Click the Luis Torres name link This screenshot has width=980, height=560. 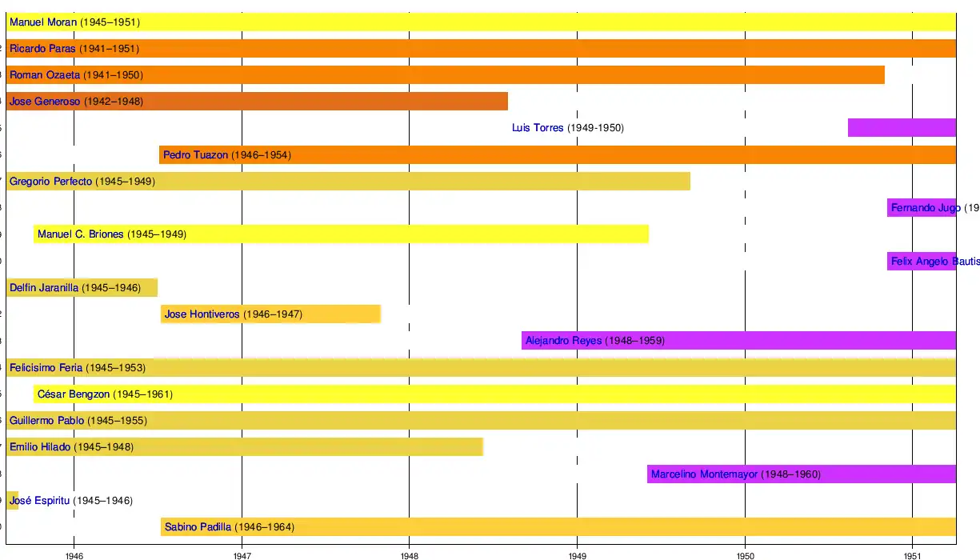point(538,128)
